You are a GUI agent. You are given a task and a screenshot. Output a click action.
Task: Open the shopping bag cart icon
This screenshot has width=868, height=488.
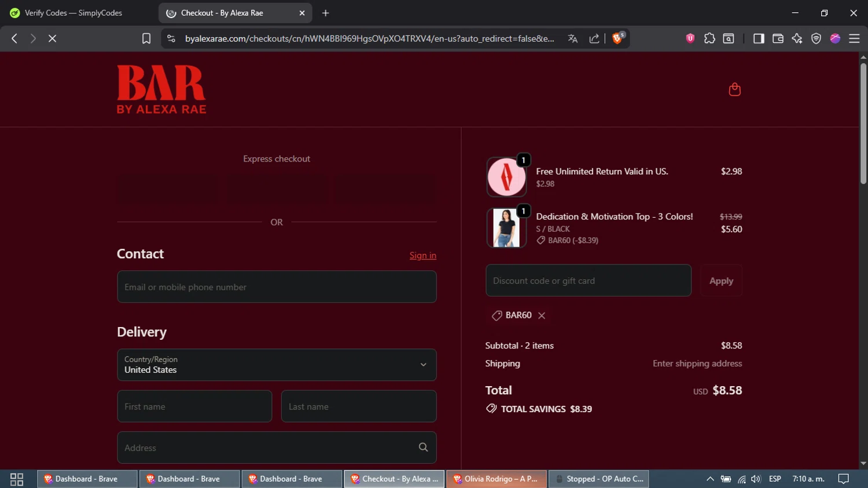[734, 90]
